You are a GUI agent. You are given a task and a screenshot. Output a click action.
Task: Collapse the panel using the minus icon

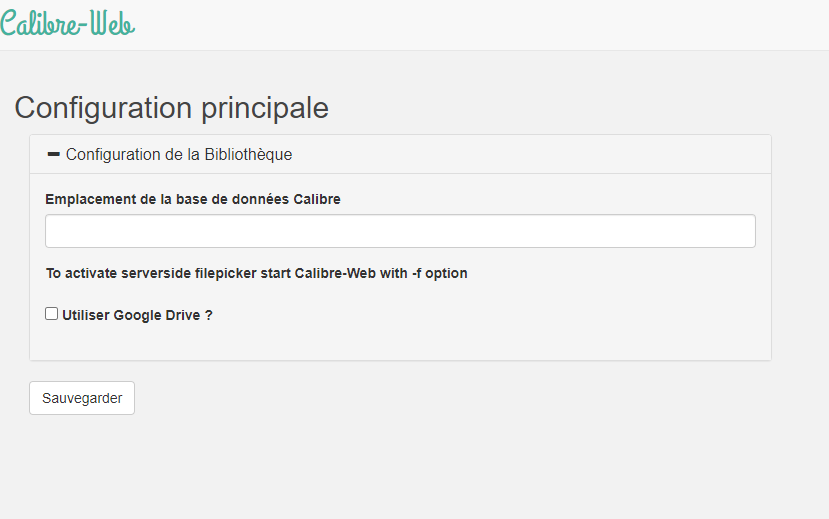[53, 154]
